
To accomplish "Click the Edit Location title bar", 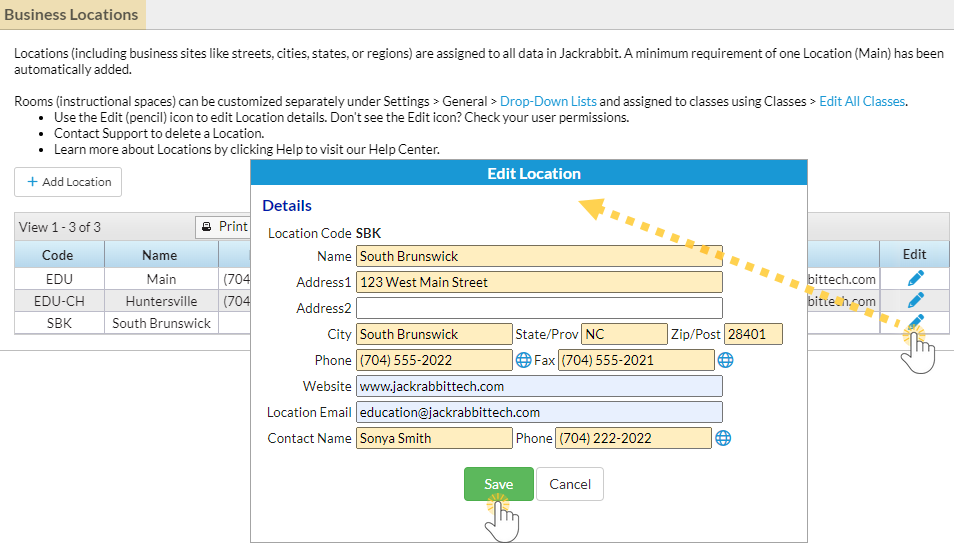I will (529, 173).
